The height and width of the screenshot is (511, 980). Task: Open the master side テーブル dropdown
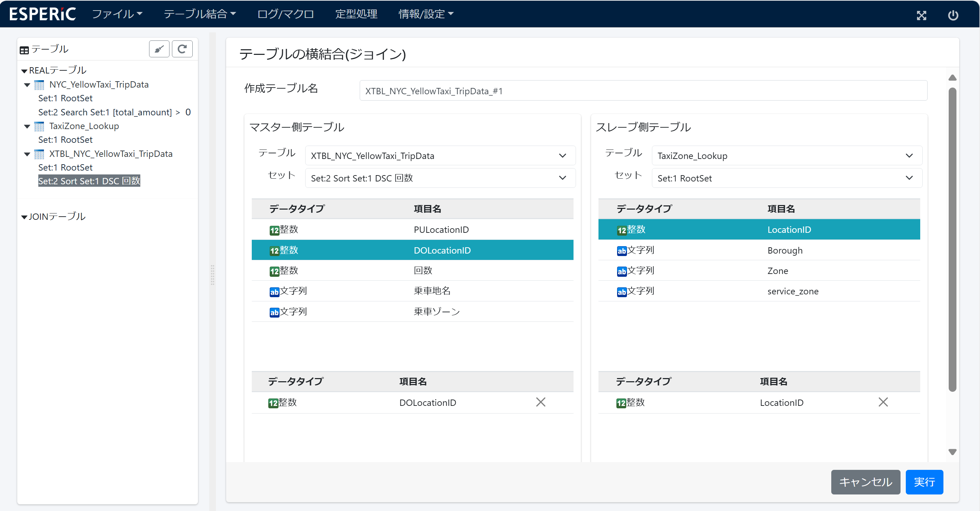[x=440, y=155]
